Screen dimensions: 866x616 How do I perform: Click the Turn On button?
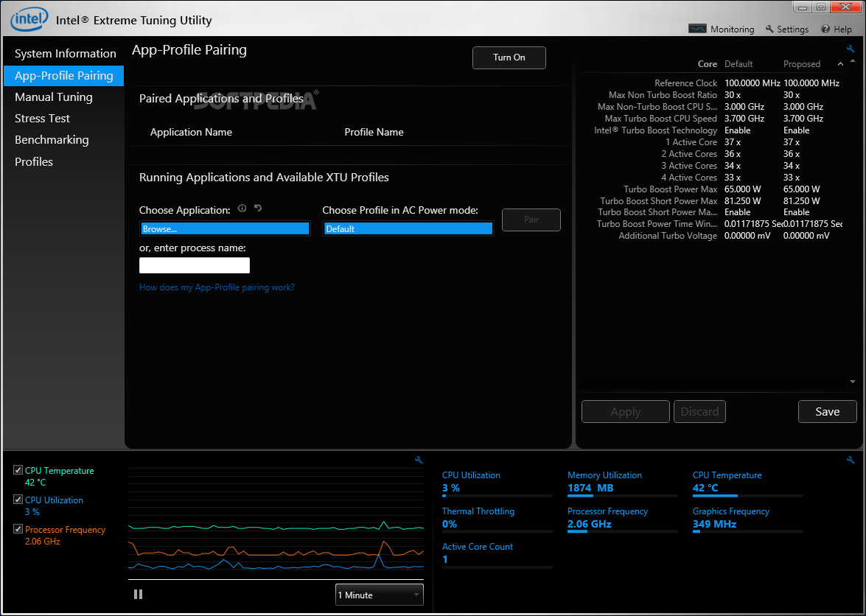[509, 57]
